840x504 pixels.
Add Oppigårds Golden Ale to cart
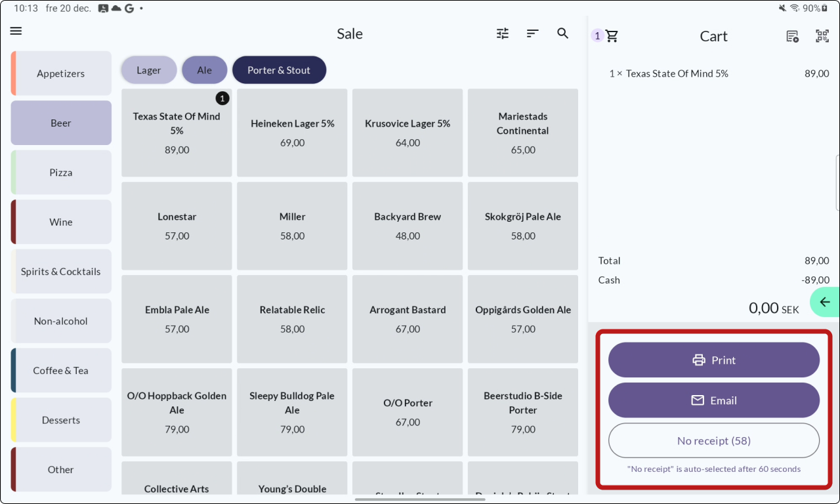523,319
